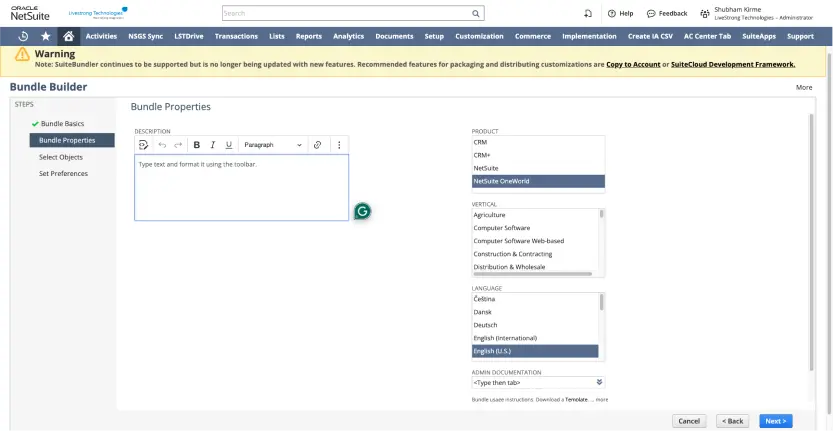This screenshot has height=431, width=833.
Task: Open the Commerce menu
Action: click(533, 36)
